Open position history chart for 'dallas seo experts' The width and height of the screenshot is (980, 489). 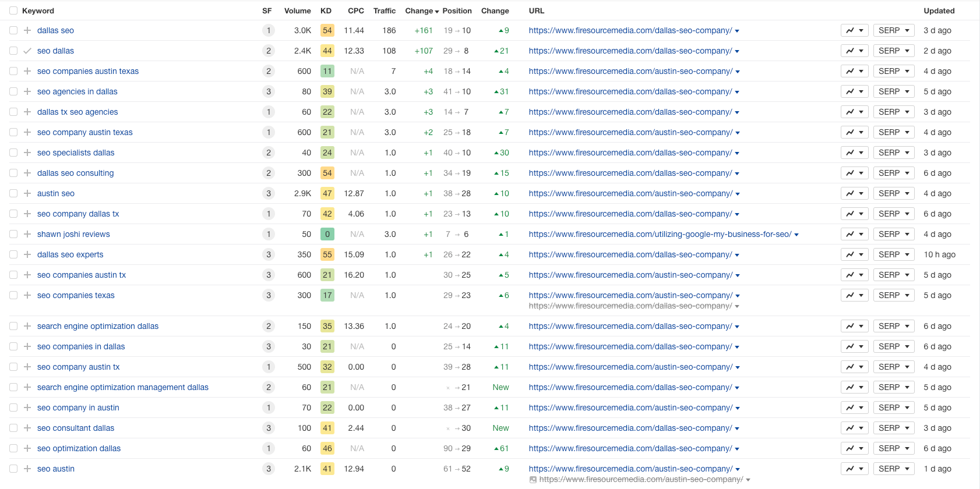click(x=855, y=254)
